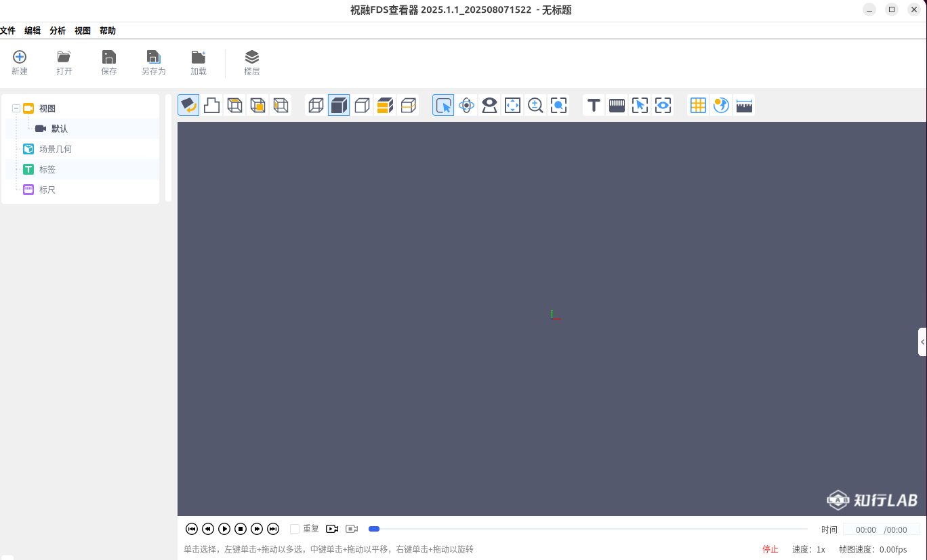This screenshot has width=927, height=560.
Task: Open the 编辑 menu
Action: coord(33,30)
